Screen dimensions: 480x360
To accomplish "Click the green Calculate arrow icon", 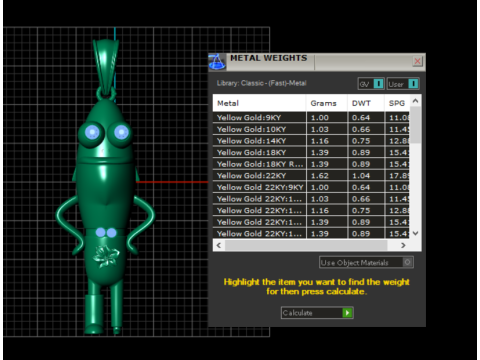I will tap(347, 313).
